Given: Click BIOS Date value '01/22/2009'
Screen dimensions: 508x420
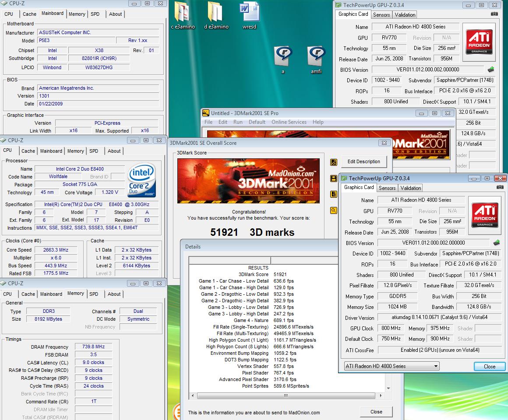Looking at the screenshot, I should point(98,104).
